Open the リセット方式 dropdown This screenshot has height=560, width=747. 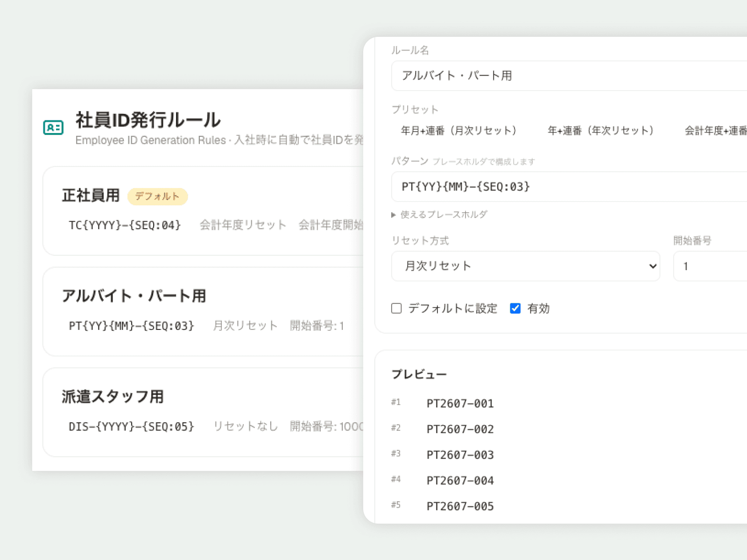(x=526, y=266)
